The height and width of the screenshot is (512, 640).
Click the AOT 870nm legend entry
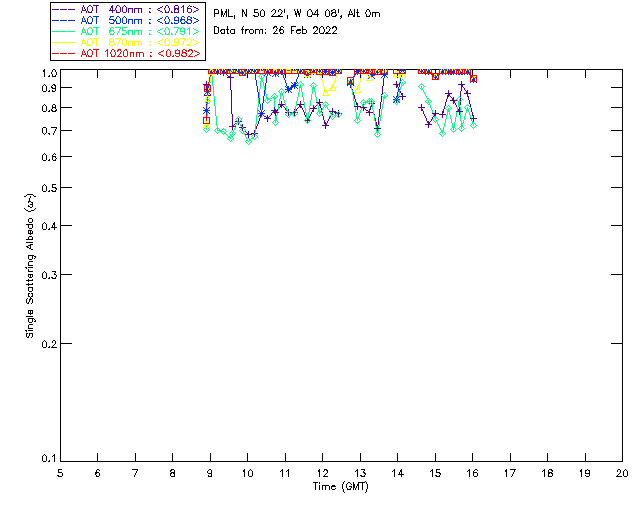[126, 42]
